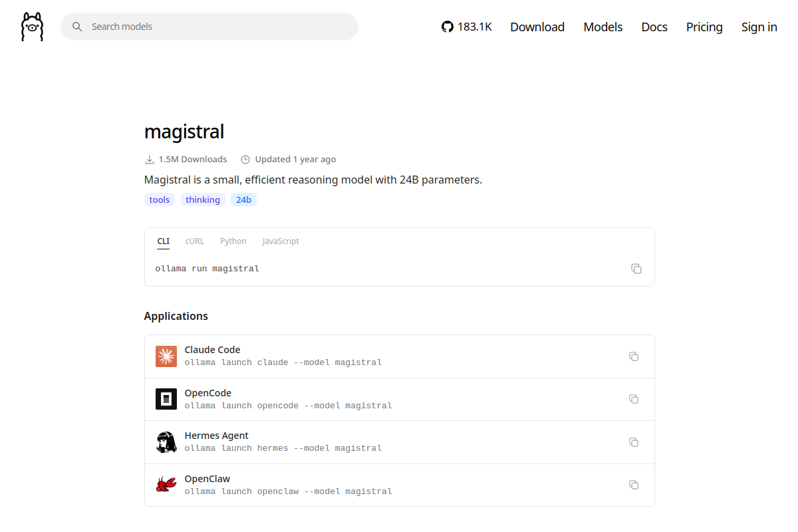The width and height of the screenshot is (798, 532).
Task: Click the 24b tag
Action: 243,199
